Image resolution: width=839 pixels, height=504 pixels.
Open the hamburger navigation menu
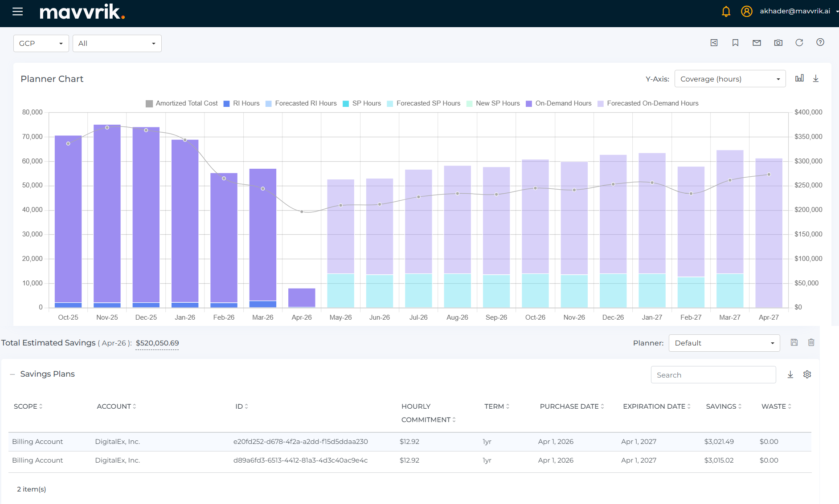pos(18,12)
